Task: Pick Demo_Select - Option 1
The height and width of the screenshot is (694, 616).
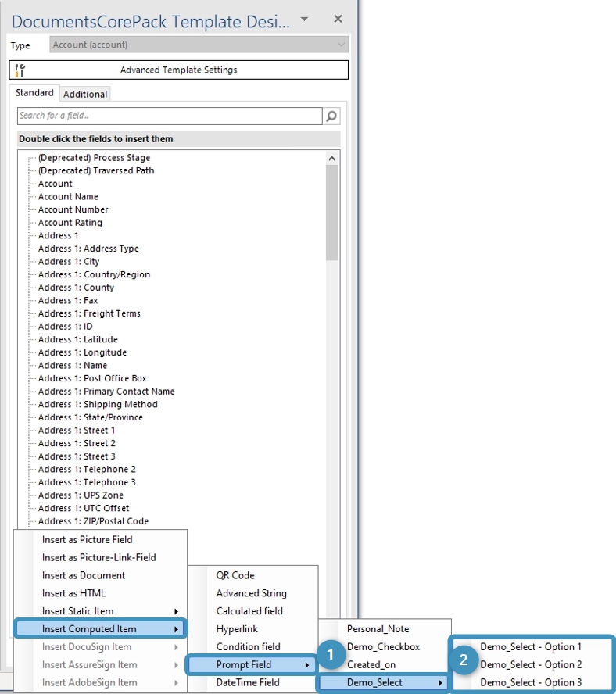Action: [531, 646]
